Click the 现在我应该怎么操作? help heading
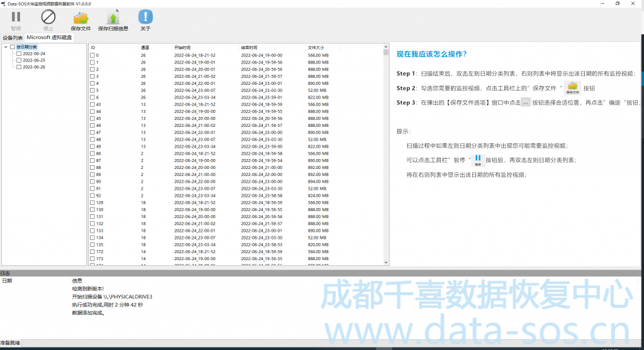Screen dimensions: 644x350 coord(431,54)
